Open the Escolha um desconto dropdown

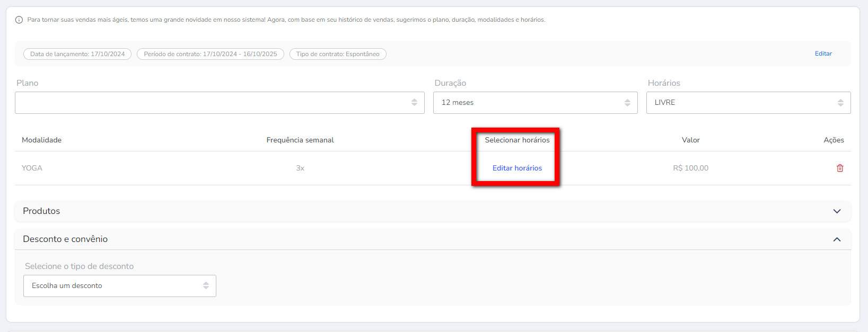click(120, 286)
